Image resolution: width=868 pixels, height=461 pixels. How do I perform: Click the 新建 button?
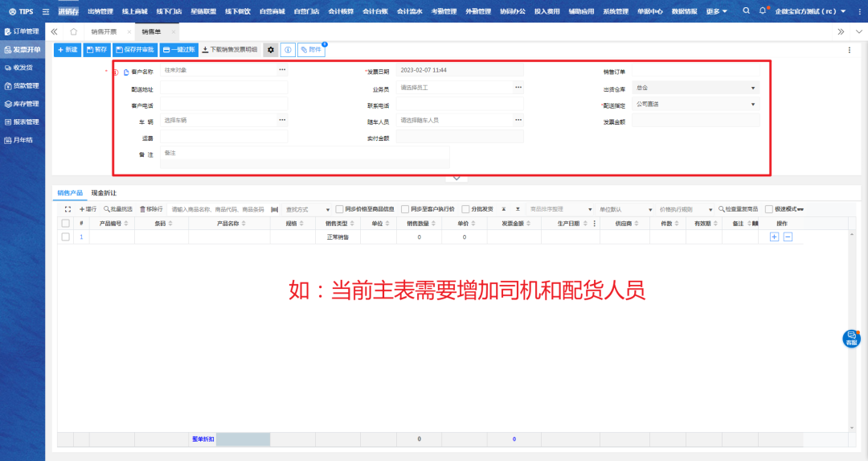(x=68, y=50)
